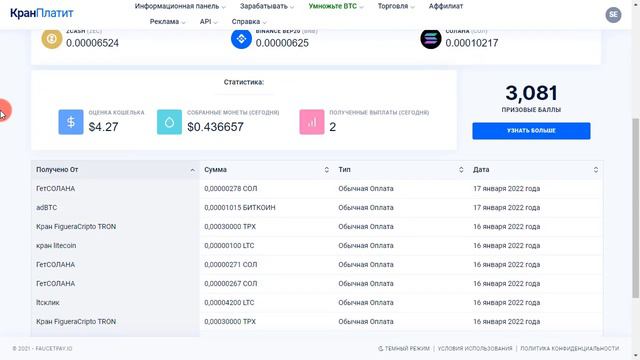Click the FAUCETPAY.IO footer copyright text
This screenshot has width=640, height=360.
(x=42, y=349)
